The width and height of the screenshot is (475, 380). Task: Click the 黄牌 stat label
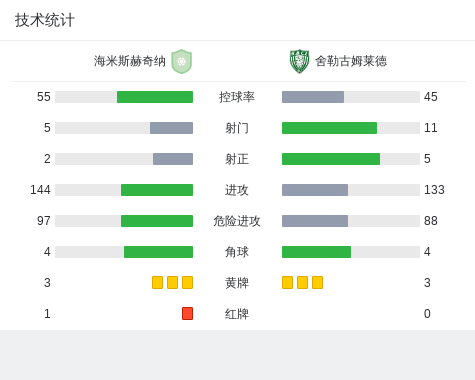[x=237, y=283]
